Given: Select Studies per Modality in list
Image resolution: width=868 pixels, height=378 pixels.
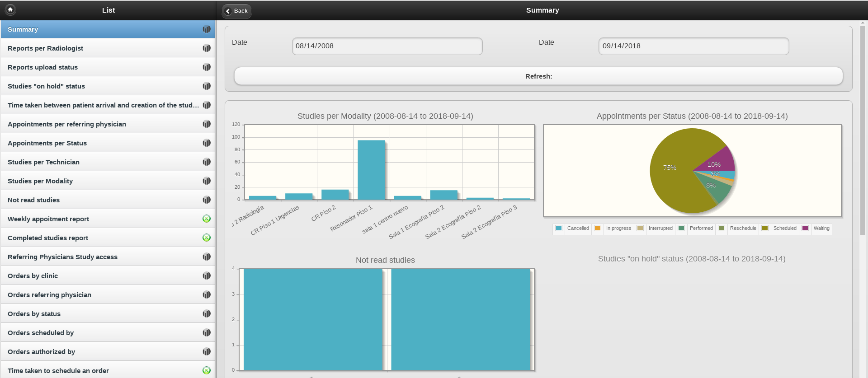Looking at the screenshot, I should (x=40, y=181).
